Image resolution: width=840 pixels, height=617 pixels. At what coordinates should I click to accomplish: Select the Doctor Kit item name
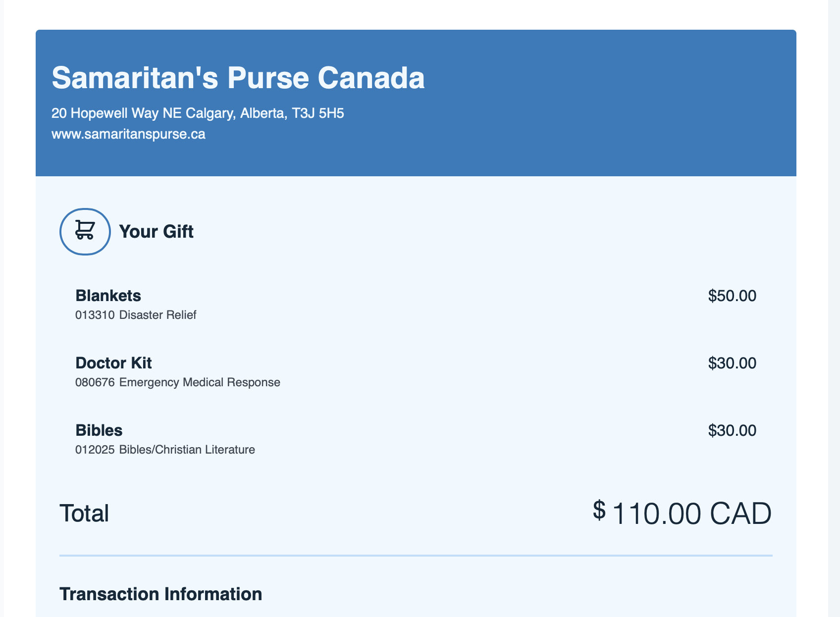[x=113, y=363]
